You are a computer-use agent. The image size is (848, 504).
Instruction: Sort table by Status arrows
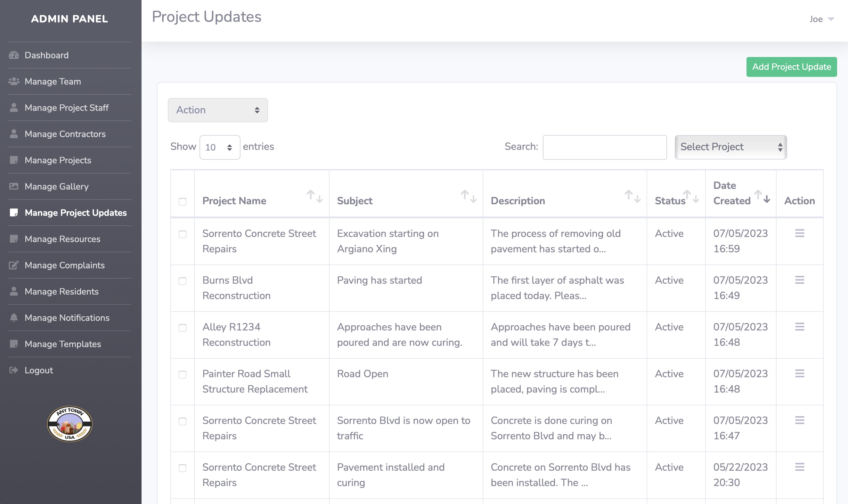[x=691, y=197]
